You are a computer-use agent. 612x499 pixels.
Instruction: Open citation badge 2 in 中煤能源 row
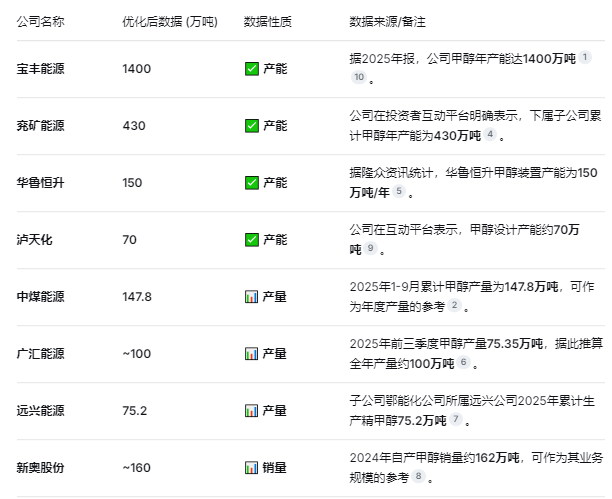[454, 305]
